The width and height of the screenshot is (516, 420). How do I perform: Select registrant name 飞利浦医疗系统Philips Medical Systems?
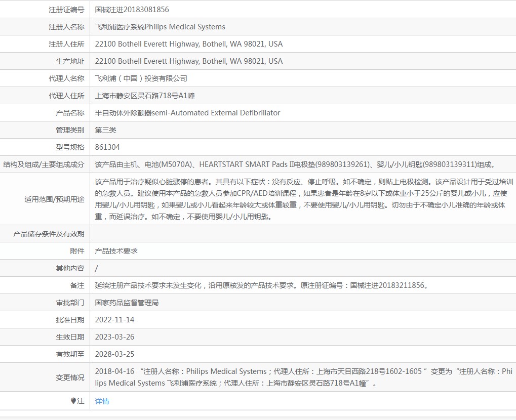(160, 27)
